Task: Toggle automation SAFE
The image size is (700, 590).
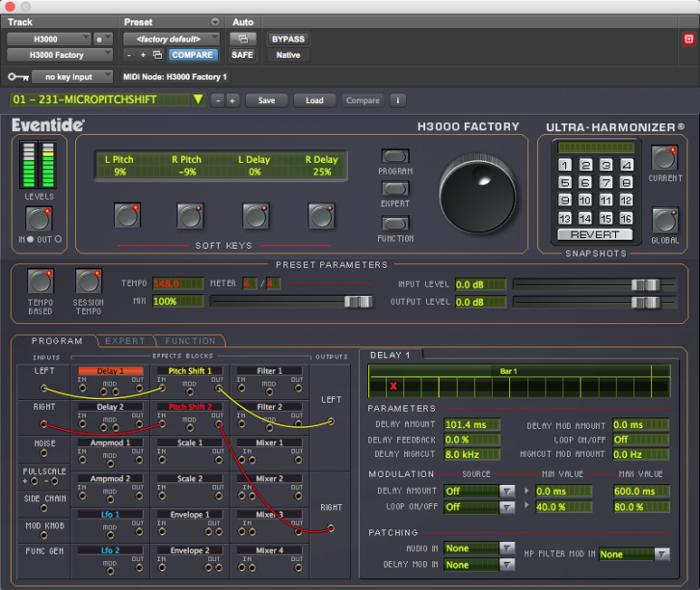Action: coord(242,55)
